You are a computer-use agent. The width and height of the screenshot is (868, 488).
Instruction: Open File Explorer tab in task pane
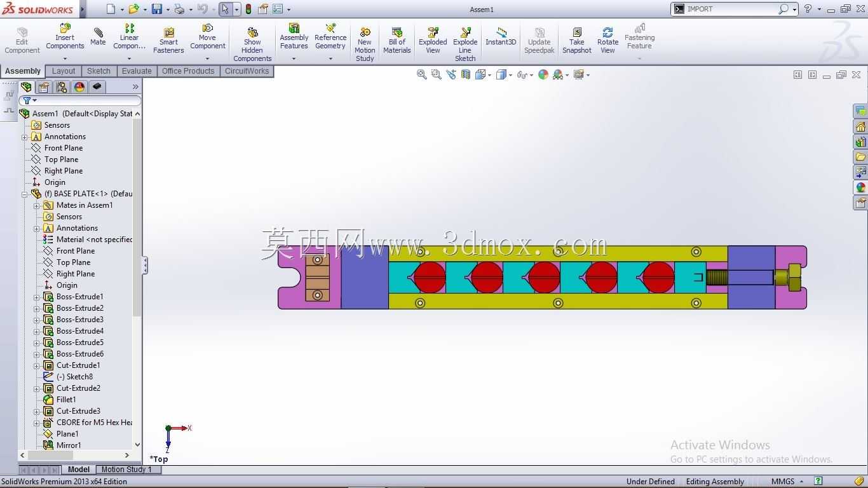[x=860, y=157]
